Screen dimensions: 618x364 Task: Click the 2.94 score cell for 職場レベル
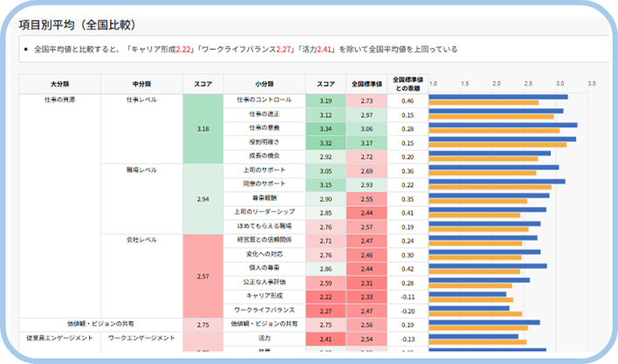pyautogui.click(x=203, y=199)
